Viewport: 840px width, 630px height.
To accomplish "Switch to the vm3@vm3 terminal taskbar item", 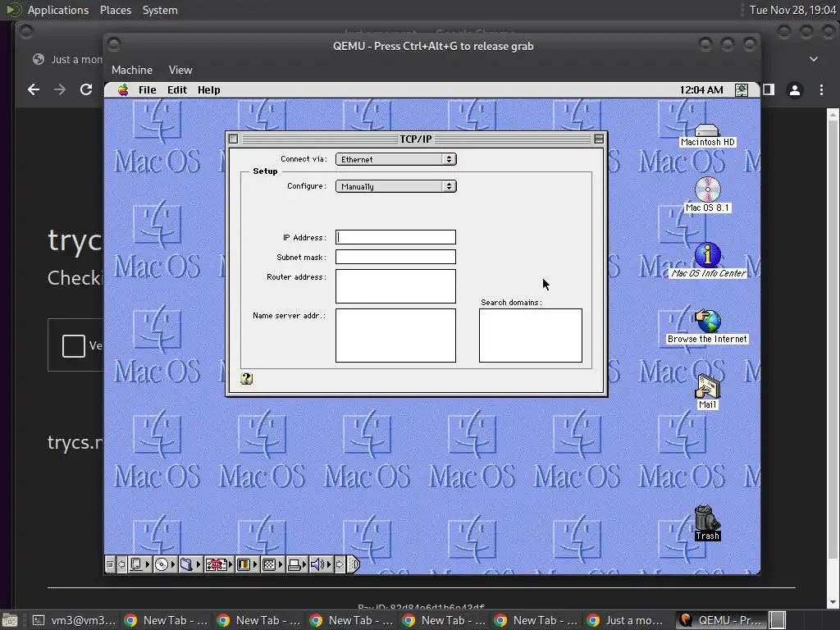I will [x=75, y=620].
